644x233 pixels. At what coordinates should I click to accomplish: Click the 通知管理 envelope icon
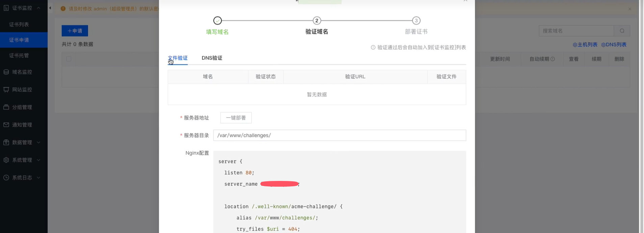coord(6,125)
